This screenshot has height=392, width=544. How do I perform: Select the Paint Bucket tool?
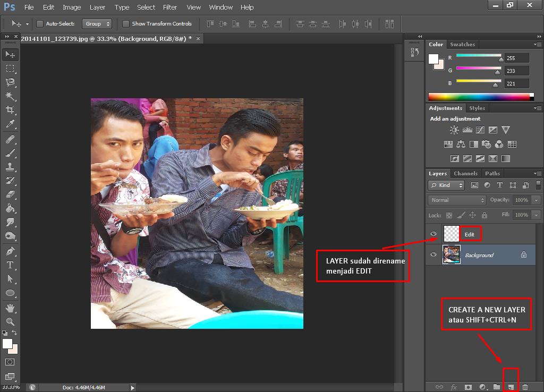click(x=10, y=208)
